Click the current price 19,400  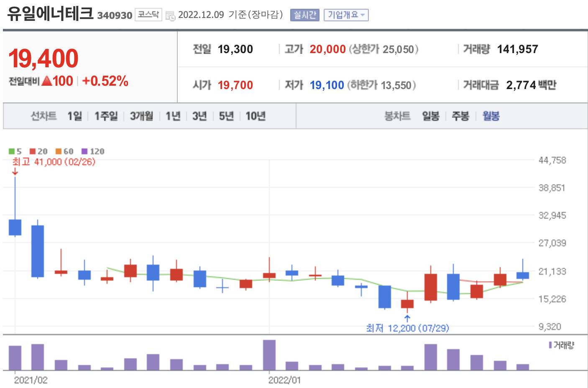coord(43,58)
